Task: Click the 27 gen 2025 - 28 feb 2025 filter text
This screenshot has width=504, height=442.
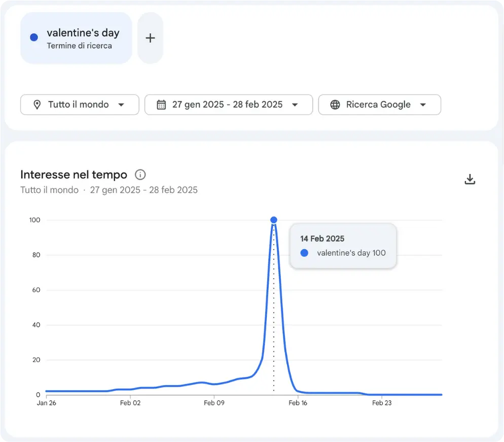Action: (227, 105)
